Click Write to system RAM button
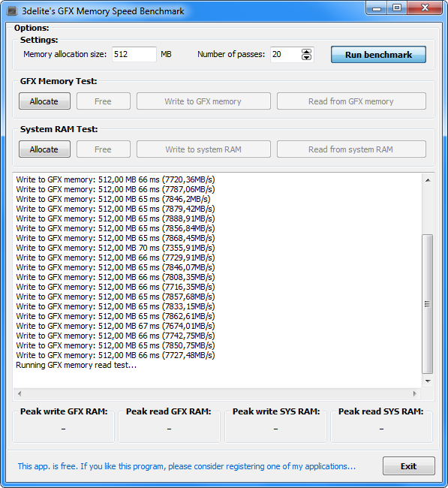This screenshot has height=488, width=448. (x=203, y=149)
